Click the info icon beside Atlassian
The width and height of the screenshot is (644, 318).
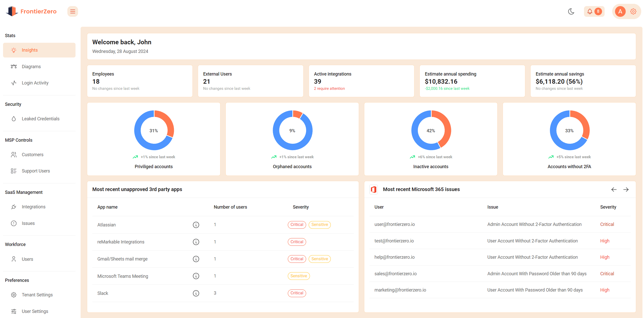click(x=196, y=225)
